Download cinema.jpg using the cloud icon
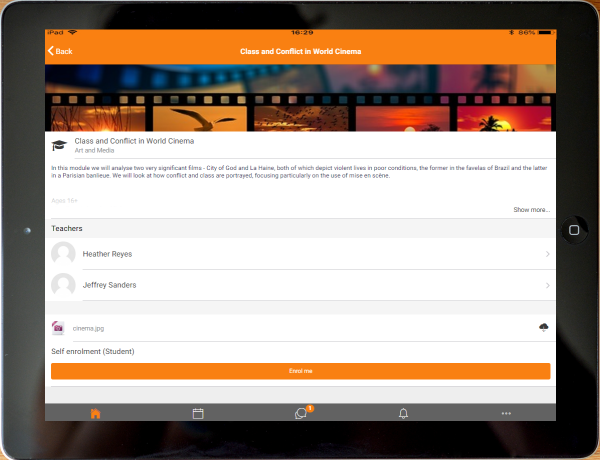The image size is (600, 460). coord(544,327)
